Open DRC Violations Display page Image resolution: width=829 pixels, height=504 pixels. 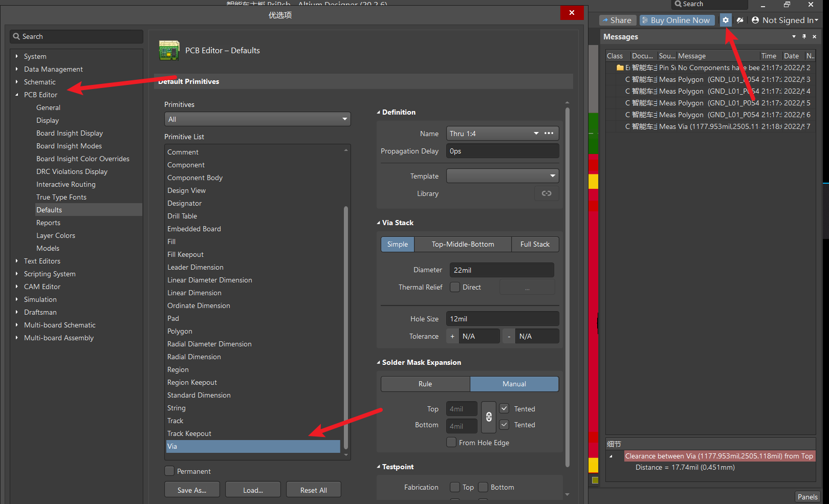[72, 171]
